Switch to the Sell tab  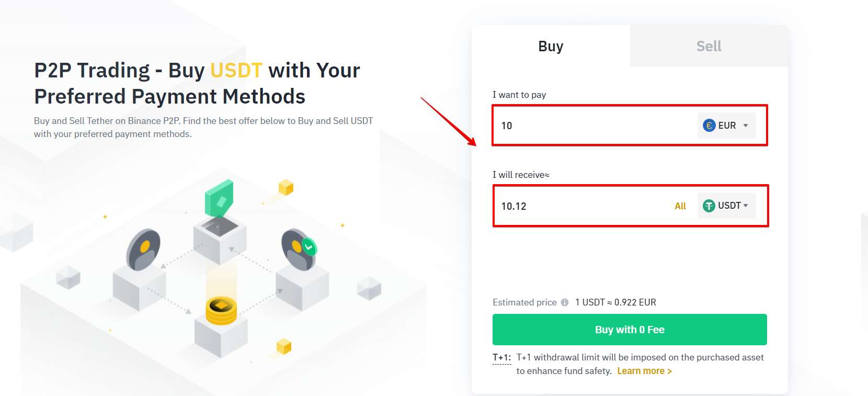coord(709,46)
